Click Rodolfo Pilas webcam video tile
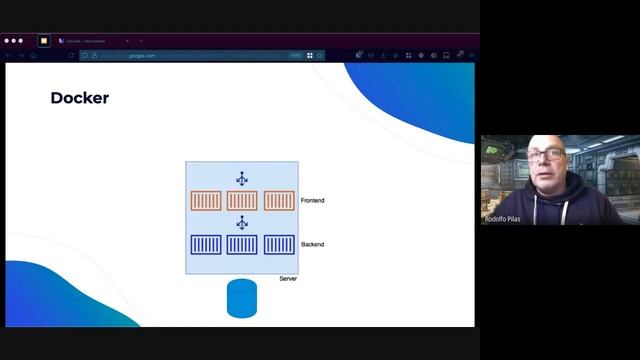 click(560, 180)
